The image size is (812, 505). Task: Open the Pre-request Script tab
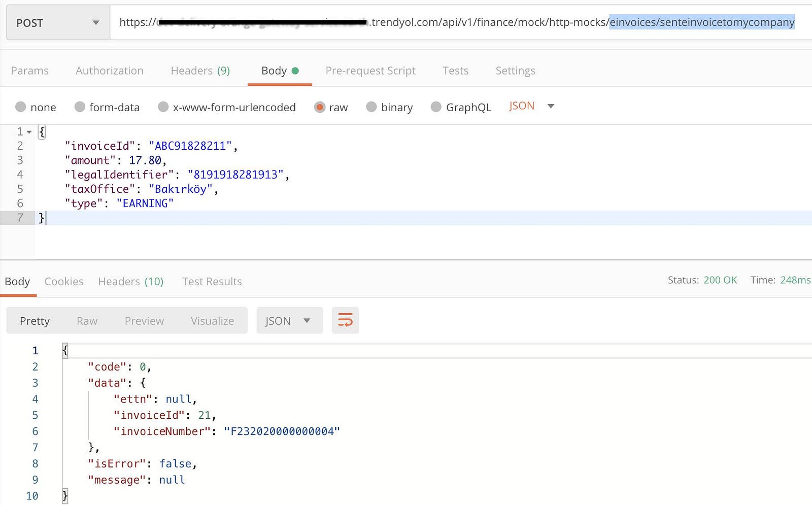[x=370, y=71]
